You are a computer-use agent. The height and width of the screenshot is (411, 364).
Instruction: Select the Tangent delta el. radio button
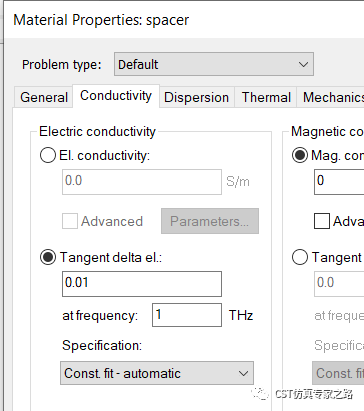coord(48,257)
